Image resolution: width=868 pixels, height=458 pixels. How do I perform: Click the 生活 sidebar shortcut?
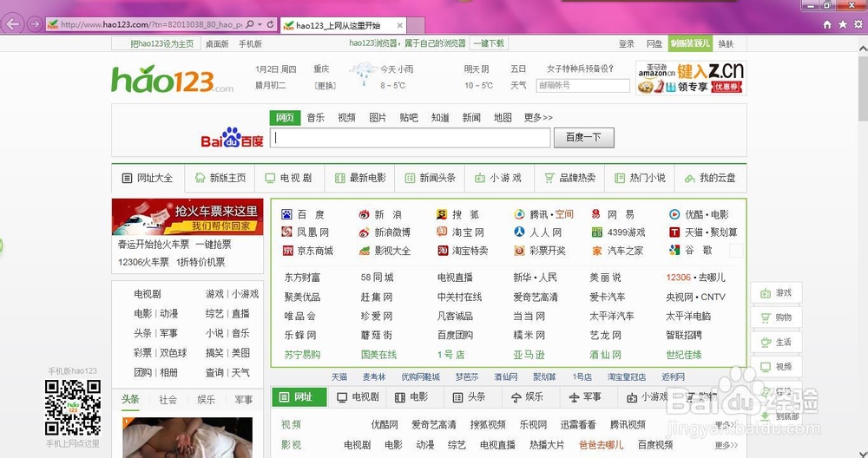tap(776, 343)
